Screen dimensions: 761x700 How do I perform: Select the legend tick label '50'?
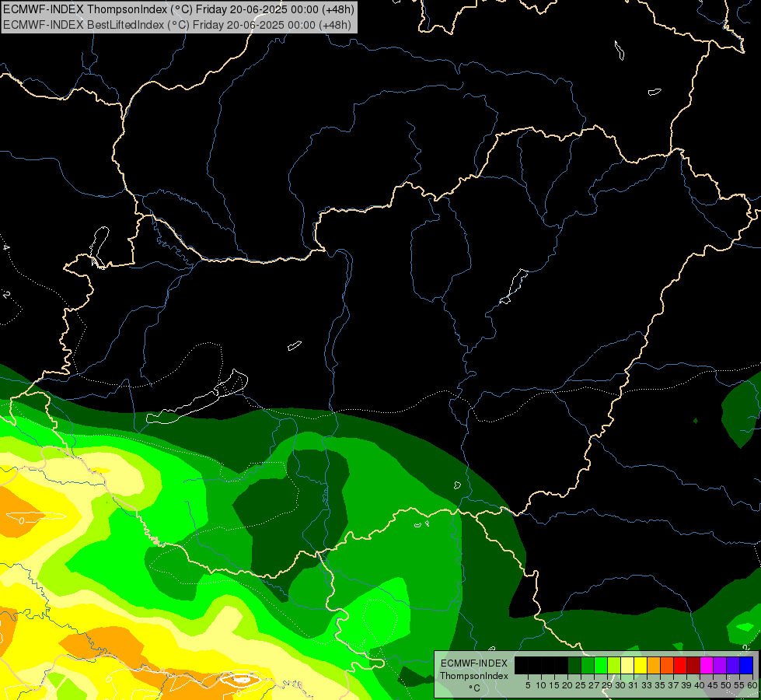pyautogui.click(x=727, y=685)
